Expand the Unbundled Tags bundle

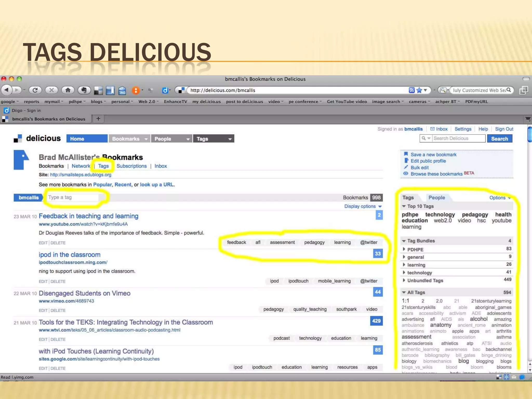(404, 281)
